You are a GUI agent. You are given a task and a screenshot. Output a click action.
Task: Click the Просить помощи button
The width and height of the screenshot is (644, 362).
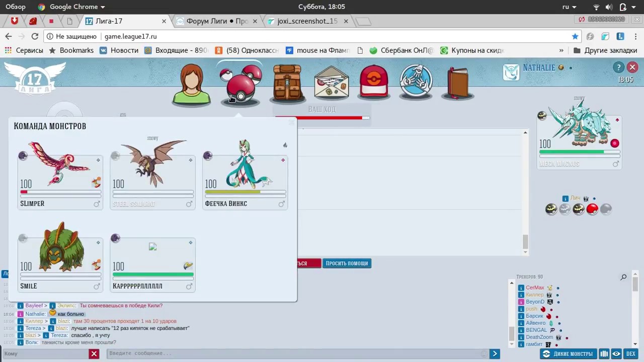tap(347, 263)
